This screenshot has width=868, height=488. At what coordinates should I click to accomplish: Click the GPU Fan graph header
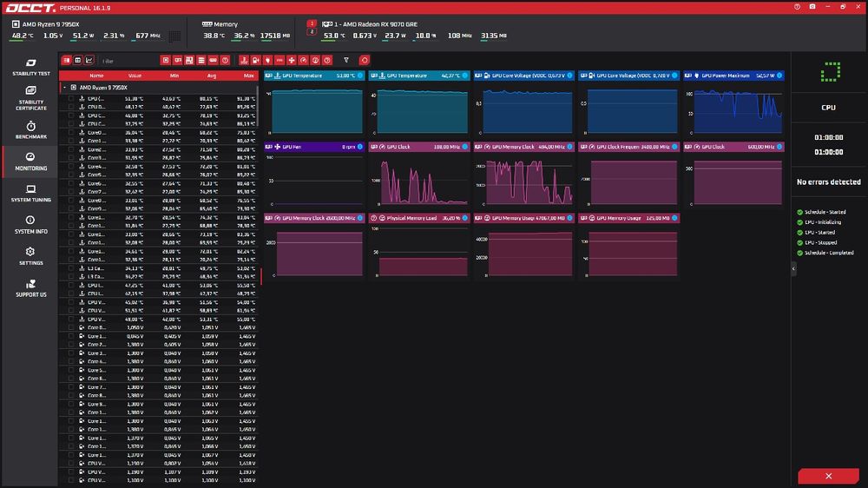[x=314, y=147]
